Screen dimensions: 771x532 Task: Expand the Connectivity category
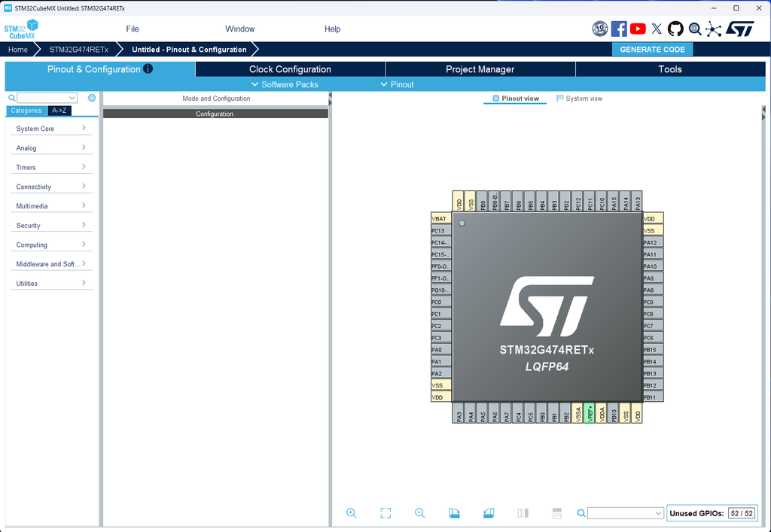click(51, 187)
